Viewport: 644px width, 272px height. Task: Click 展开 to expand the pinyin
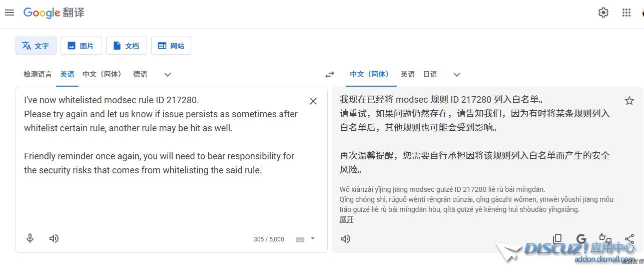[x=347, y=219]
